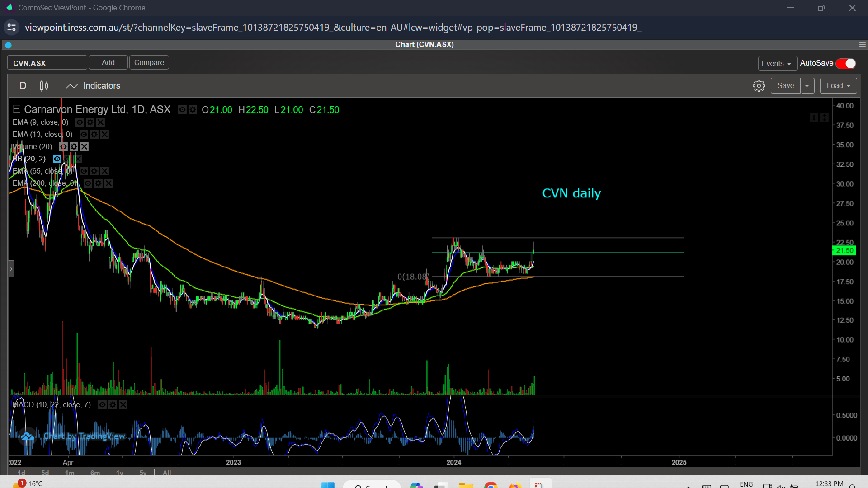The width and height of the screenshot is (868, 488).
Task: Toggle the AutoSave switch
Action: pyautogui.click(x=845, y=63)
